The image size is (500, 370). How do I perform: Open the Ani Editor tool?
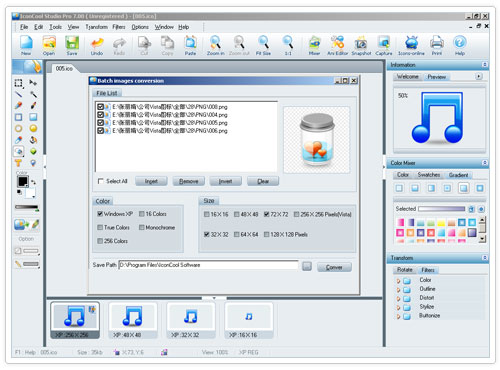pyautogui.click(x=337, y=43)
